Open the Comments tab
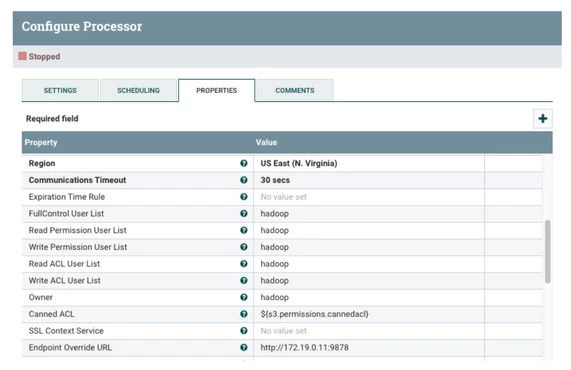Screen dimensions: 571x370 click(295, 90)
